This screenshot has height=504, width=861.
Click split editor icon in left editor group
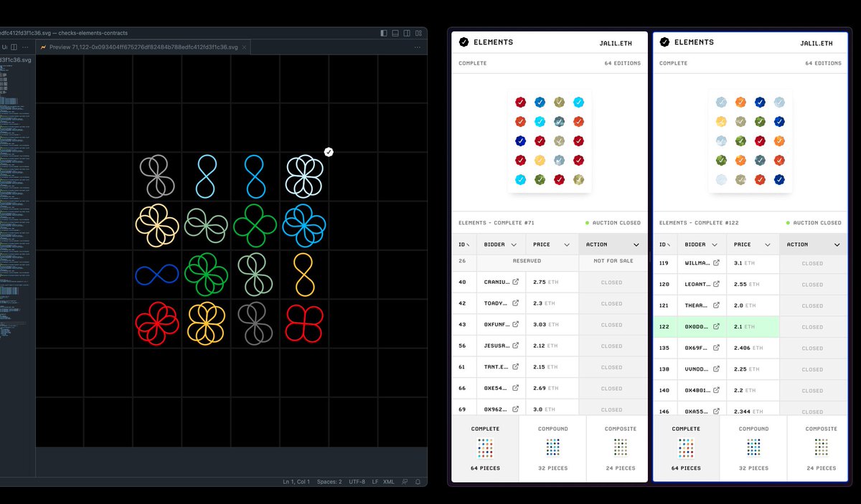pyautogui.click(x=14, y=47)
